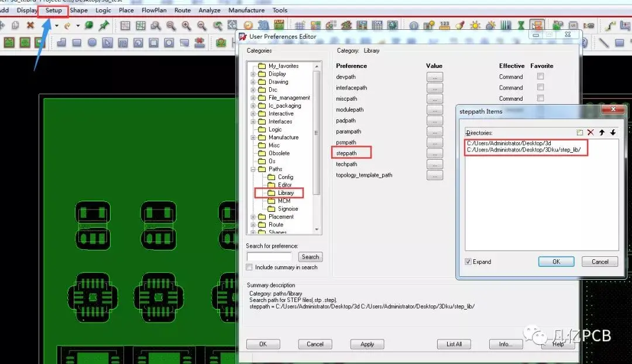Move directory up with up-arrow icon
Screen dimensions: 632x364
click(x=602, y=133)
